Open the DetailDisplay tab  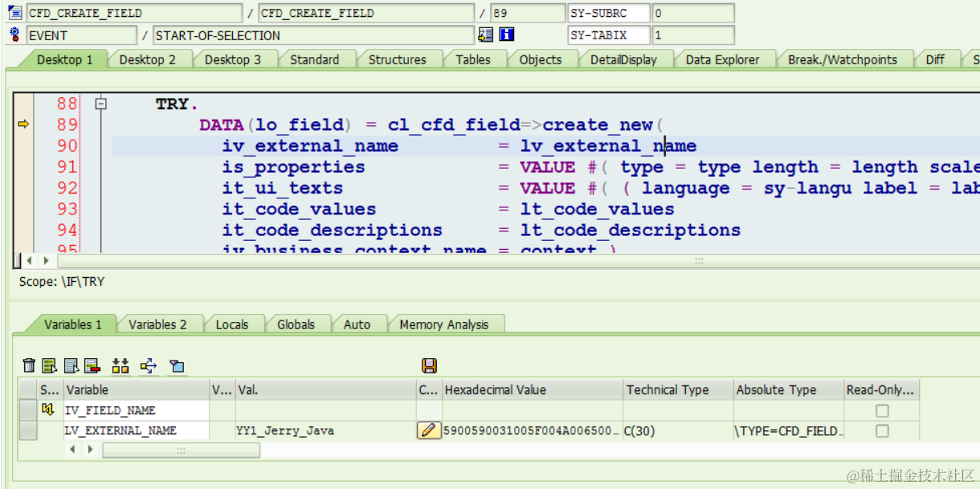point(624,59)
